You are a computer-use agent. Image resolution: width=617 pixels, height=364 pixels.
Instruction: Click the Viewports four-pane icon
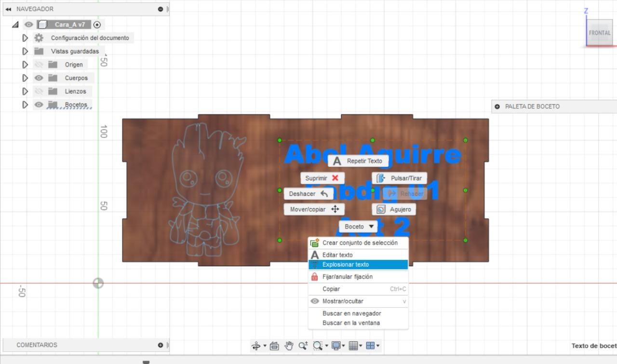(370, 346)
